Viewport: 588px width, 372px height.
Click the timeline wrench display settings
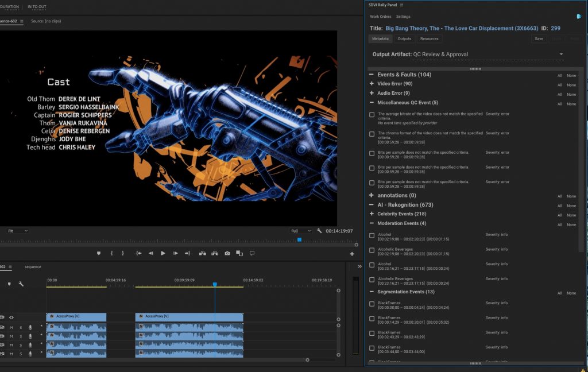point(21,284)
